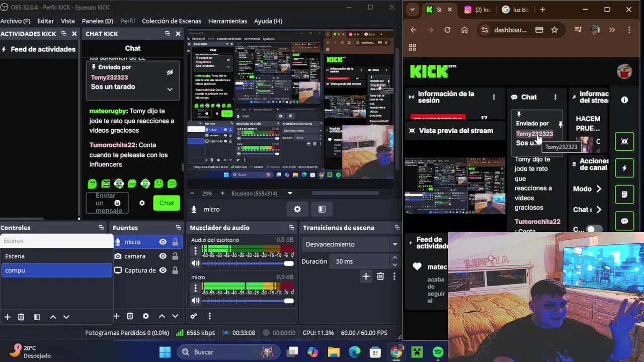Image resolution: width=644 pixels, height=362 pixels.
Task: Open Kick sidebar lightning bolt icon
Action: [x=624, y=168]
